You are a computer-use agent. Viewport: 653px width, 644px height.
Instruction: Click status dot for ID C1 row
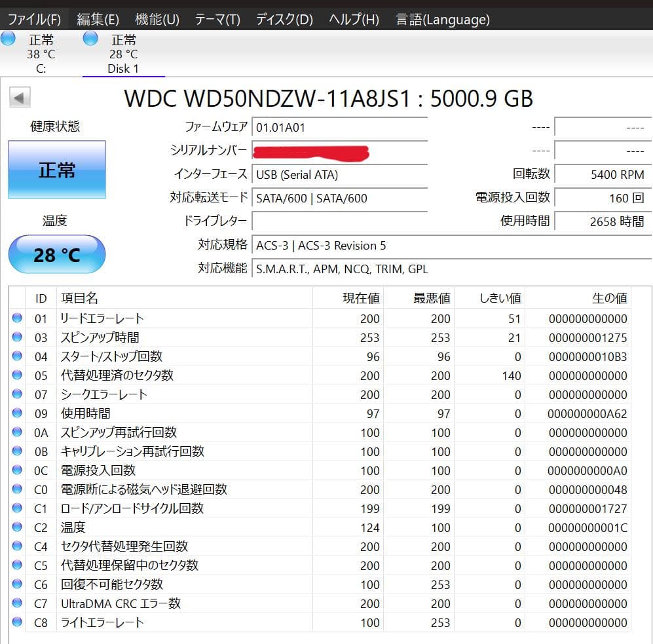pos(17,508)
